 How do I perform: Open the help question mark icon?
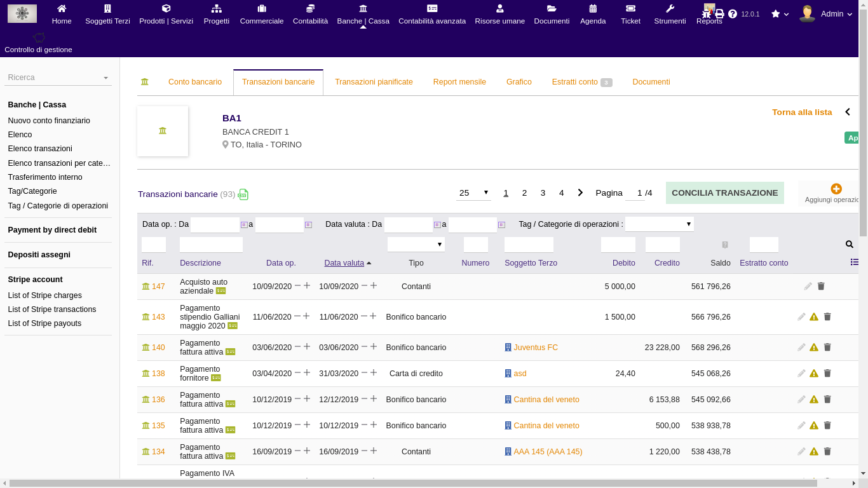(733, 14)
